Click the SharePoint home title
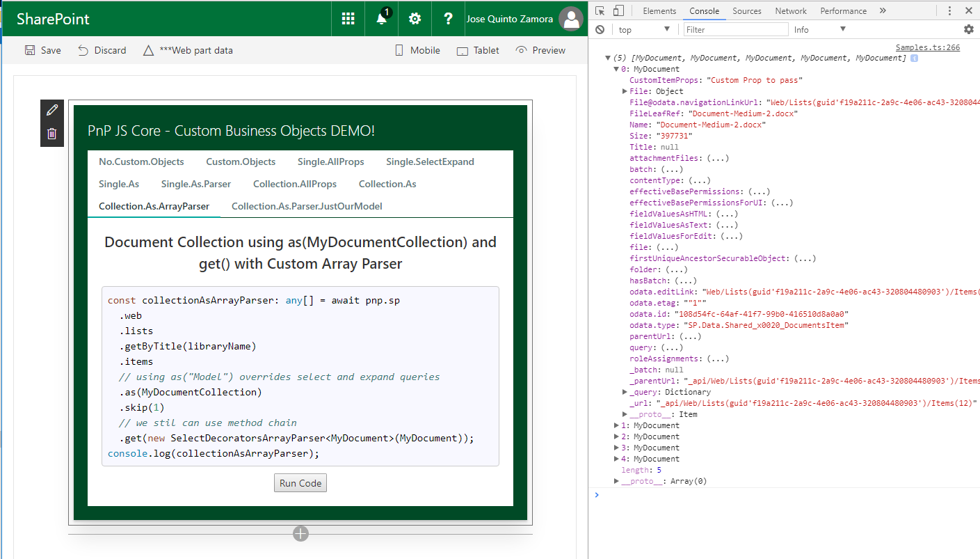 tap(53, 19)
